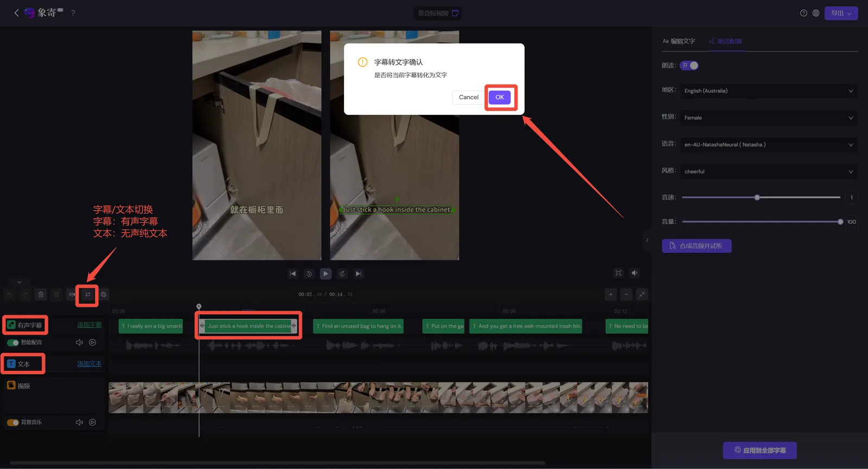This screenshot has height=469, width=868.
Task: Click Cancel in the 字幕转文字确认 dialog
Action: 469,97
